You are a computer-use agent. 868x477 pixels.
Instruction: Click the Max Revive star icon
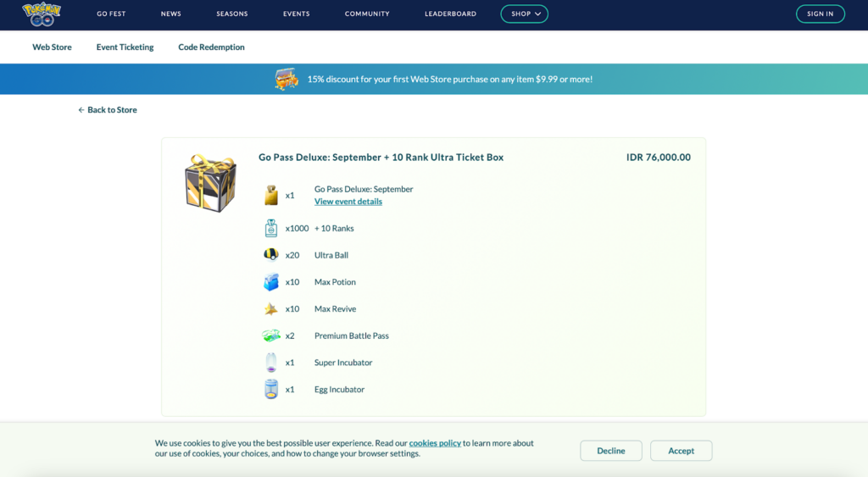271,308
